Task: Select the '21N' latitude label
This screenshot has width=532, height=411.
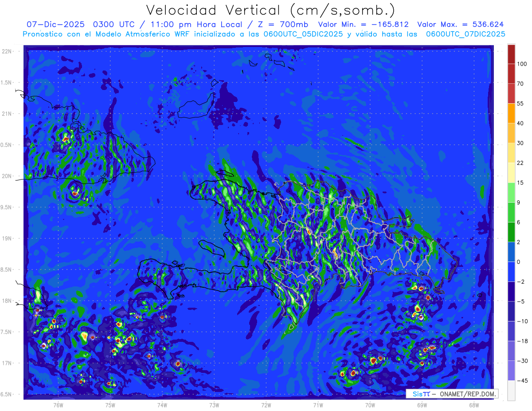Action: click(7, 114)
